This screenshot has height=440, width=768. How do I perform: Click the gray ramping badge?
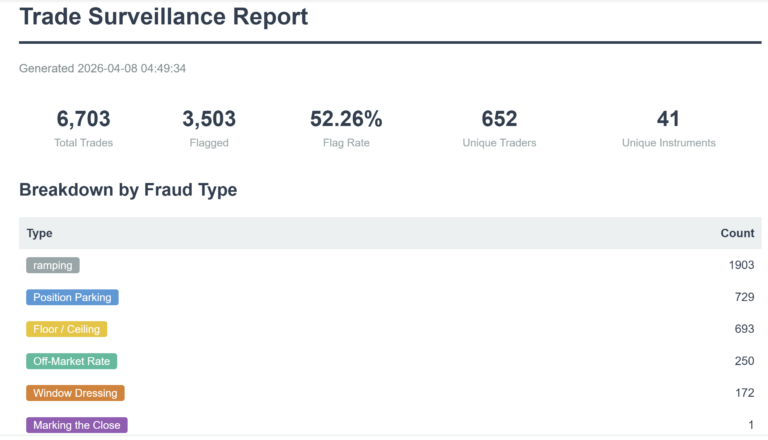[53, 265]
